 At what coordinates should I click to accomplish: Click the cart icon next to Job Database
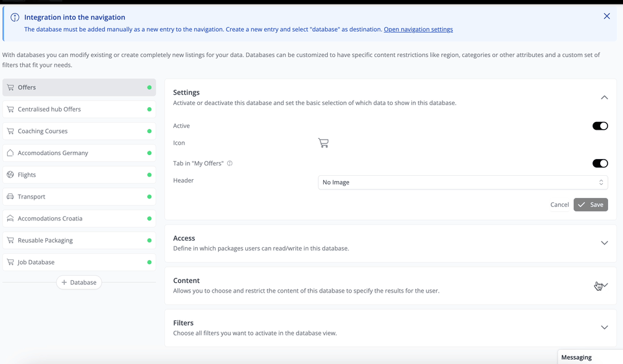10,262
